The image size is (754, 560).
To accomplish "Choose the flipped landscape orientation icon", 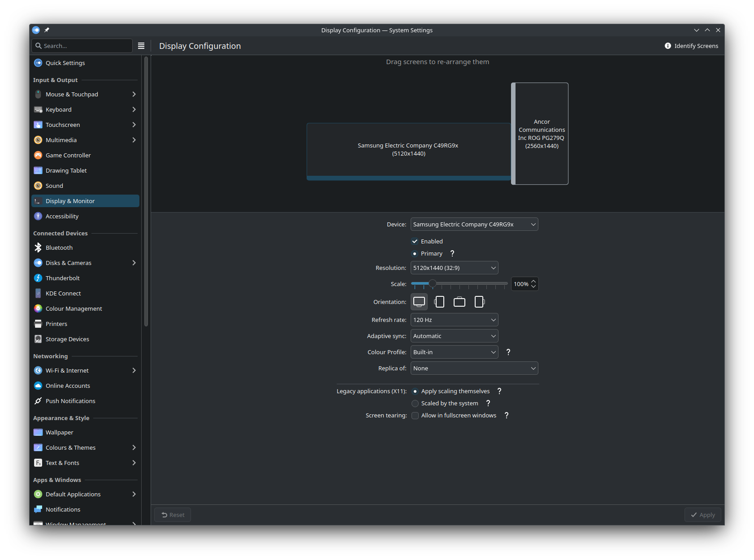I will pos(459,302).
